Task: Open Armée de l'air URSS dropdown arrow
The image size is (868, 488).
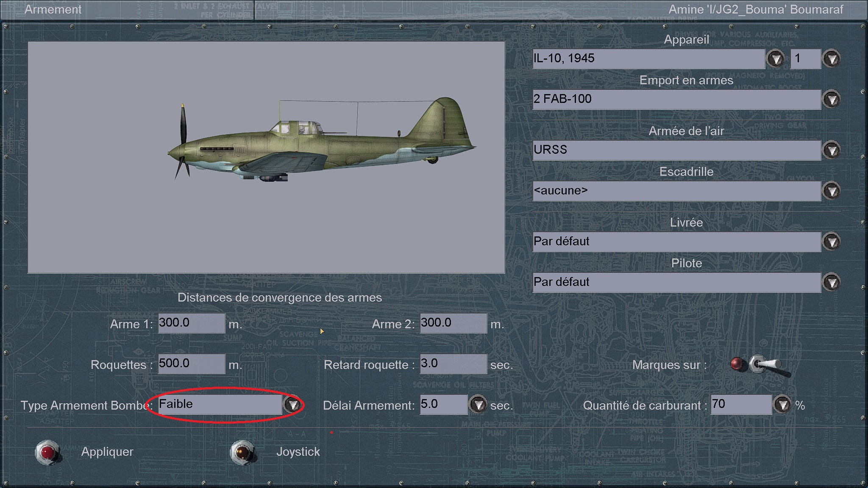Action: tap(831, 150)
